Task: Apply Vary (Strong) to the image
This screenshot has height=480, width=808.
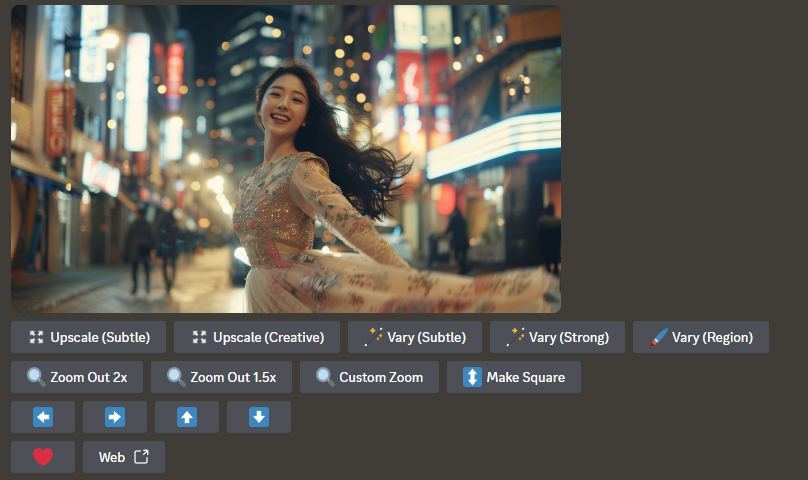Action: click(557, 337)
